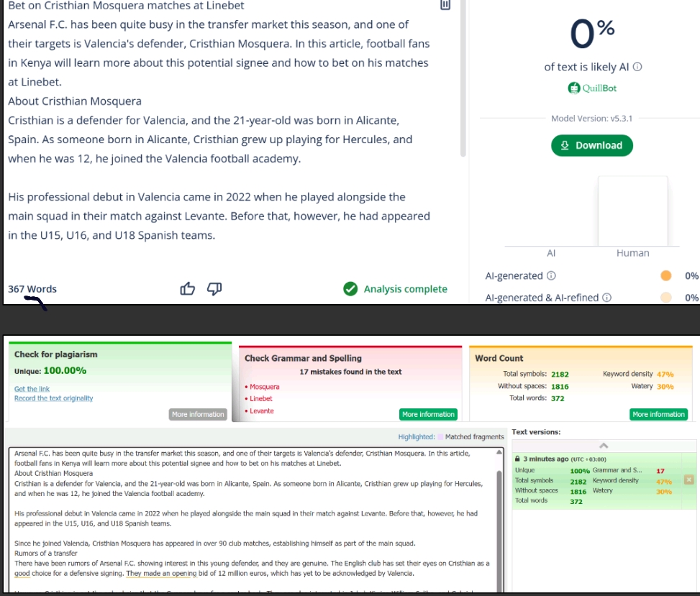This screenshot has width=700, height=596.
Task: Delete the text version with the X icon
Action: point(688,480)
